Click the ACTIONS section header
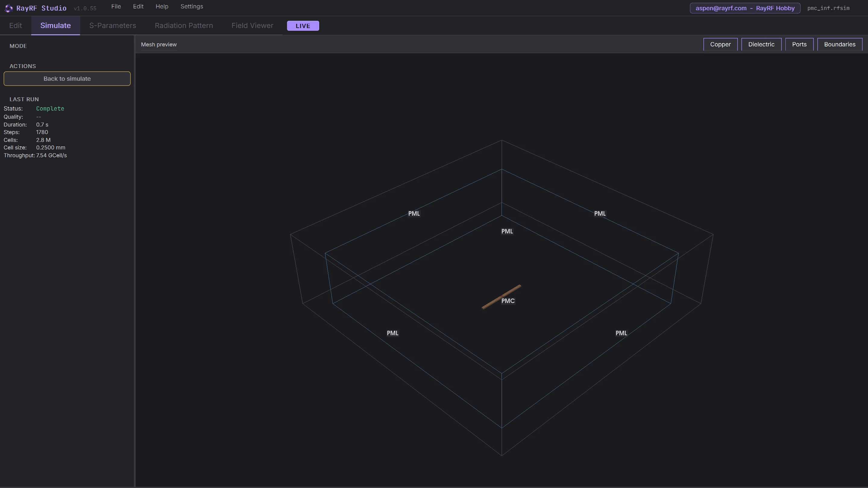Image resolution: width=868 pixels, height=488 pixels. (23, 66)
